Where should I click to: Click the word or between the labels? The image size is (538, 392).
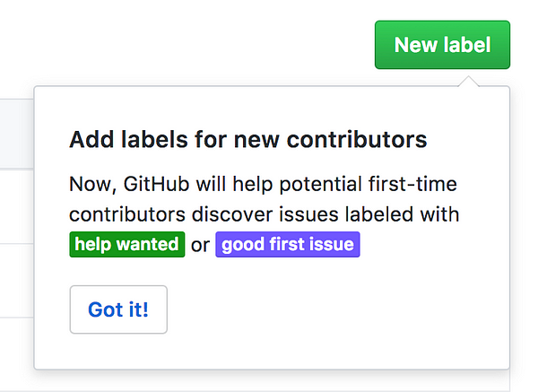199,244
